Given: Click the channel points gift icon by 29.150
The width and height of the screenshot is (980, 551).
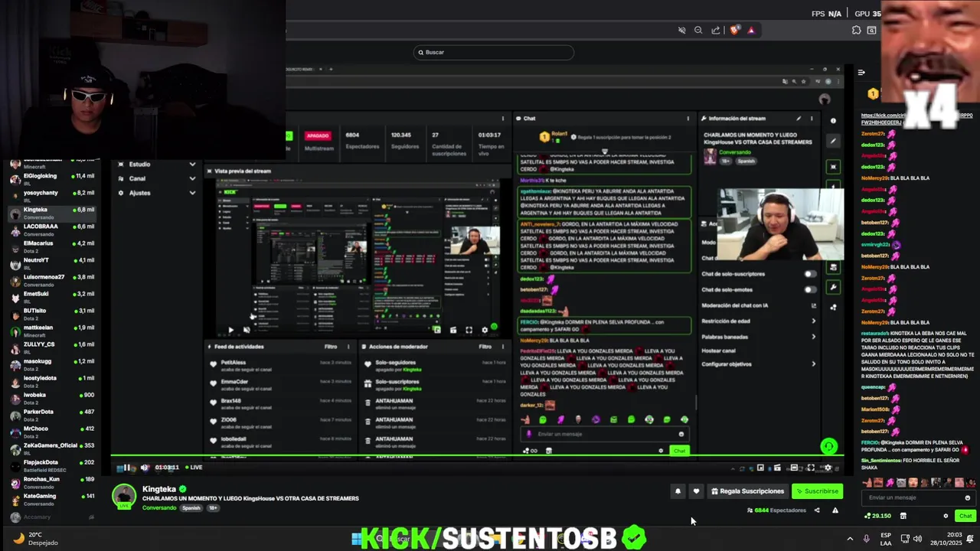Looking at the screenshot, I should pyautogui.click(x=903, y=516).
